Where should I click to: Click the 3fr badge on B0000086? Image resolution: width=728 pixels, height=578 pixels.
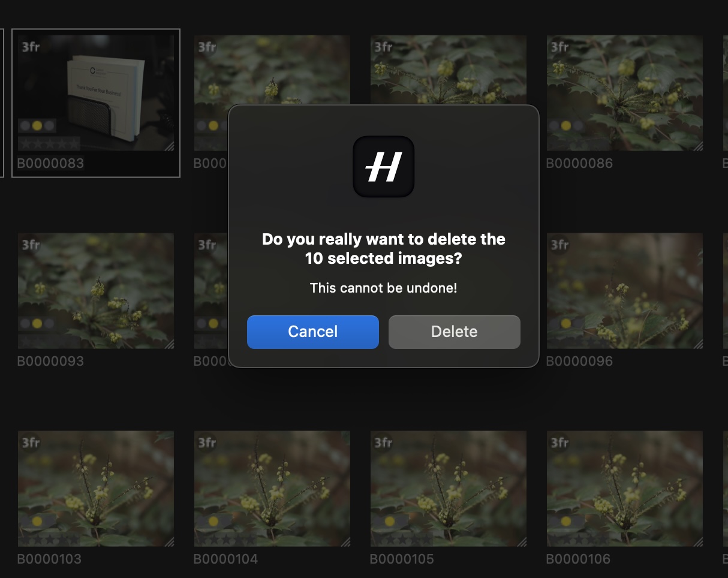click(x=559, y=47)
